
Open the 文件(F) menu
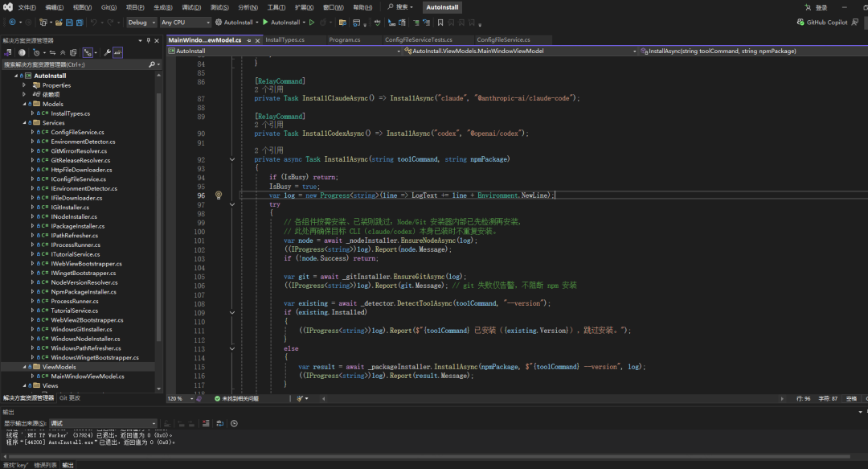pos(27,7)
